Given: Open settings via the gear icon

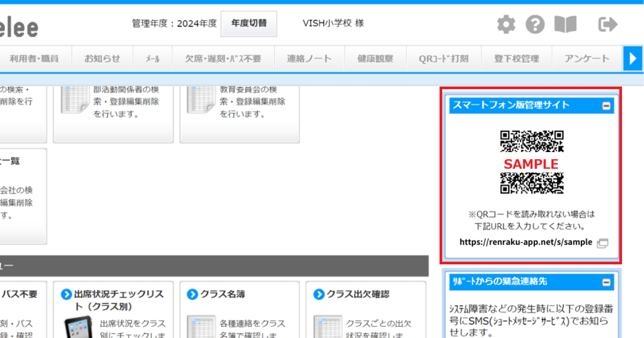Looking at the screenshot, I should coord(506,25).
